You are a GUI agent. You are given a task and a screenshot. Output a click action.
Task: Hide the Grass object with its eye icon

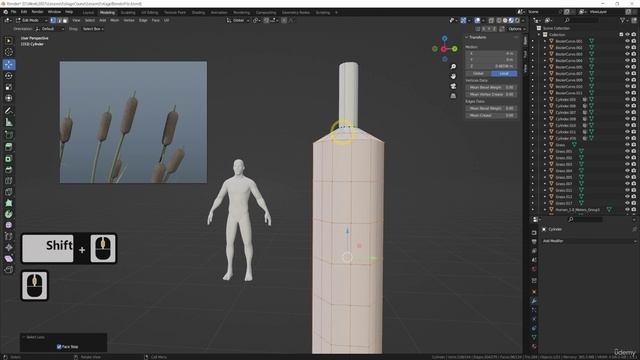[627, 145]
